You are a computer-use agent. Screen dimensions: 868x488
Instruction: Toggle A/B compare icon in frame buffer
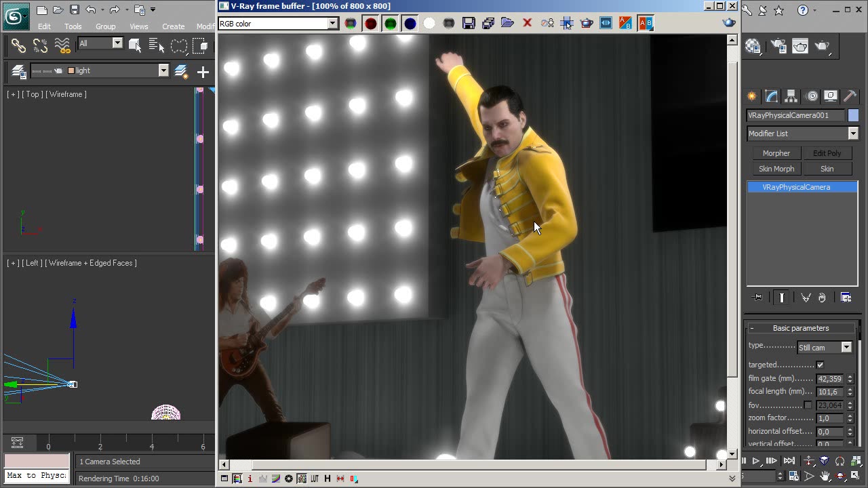tap(646, 24)
